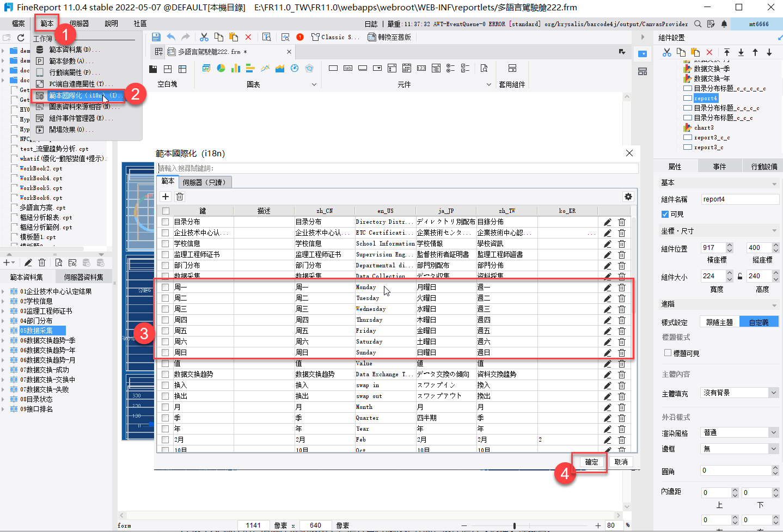
Task: Move component to top in settings panel
Action: (727, 52)
